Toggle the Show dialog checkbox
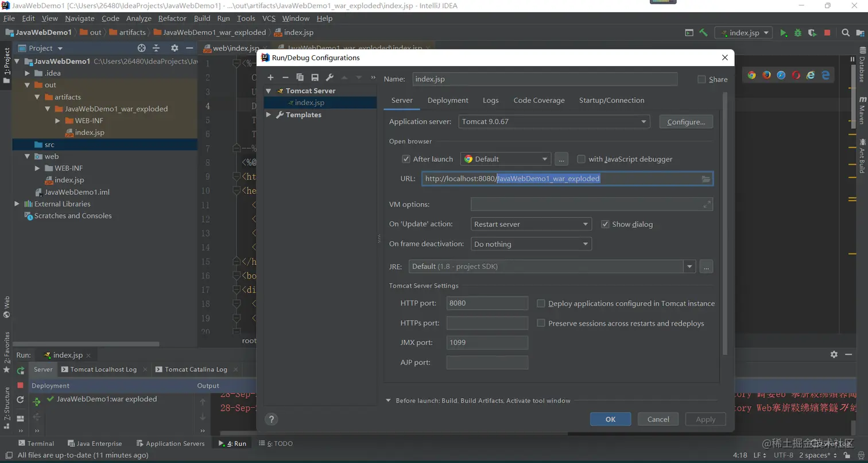 tap(605, 224)
